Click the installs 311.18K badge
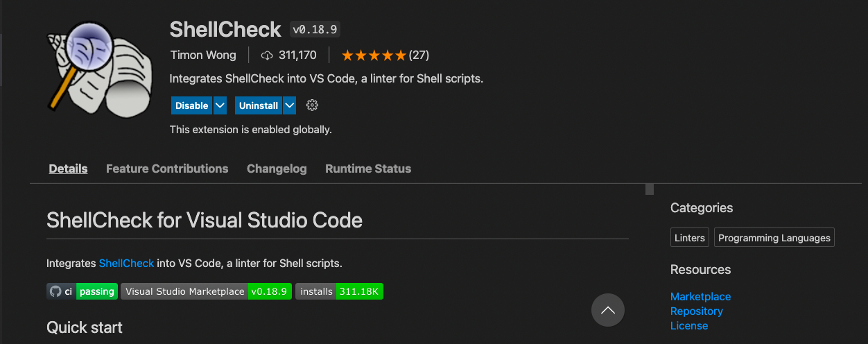 [x=339, y=291]
